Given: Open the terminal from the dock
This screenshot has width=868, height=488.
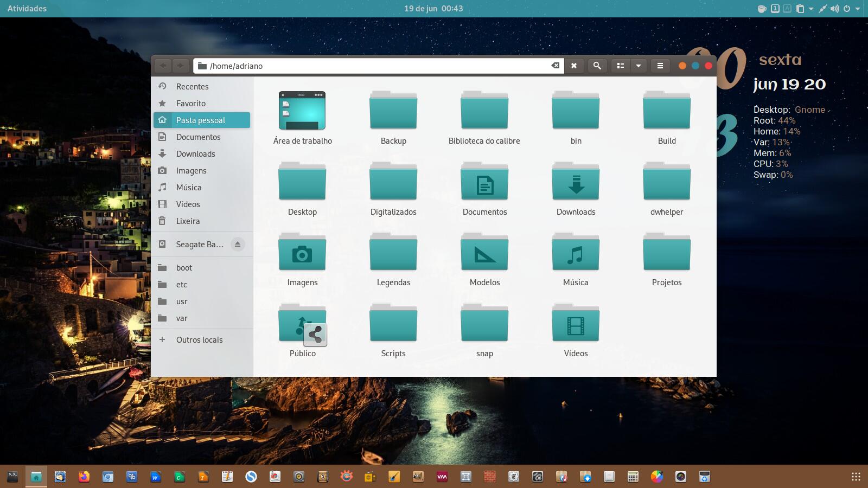Looking at the screenshot, I should click(12, 477).
